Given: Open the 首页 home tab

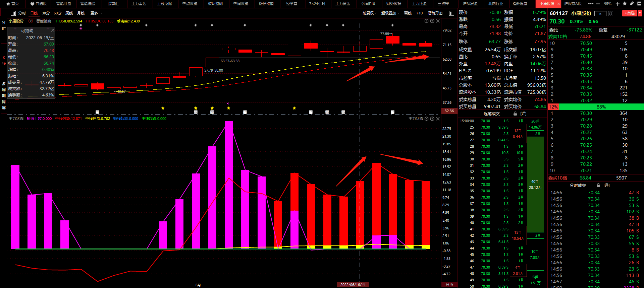Looking at the screenshot, I should point(13,4).
